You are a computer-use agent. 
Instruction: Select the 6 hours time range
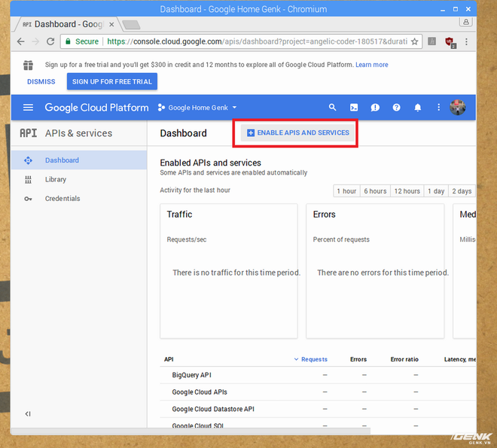point(375,191)
